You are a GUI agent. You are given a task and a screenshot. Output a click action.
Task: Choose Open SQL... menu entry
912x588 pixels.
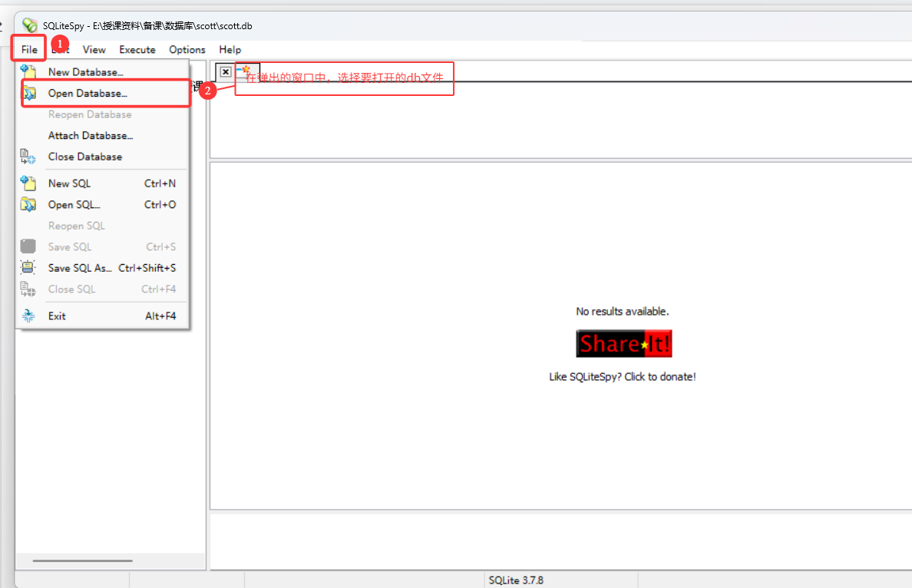click(102, 205)
